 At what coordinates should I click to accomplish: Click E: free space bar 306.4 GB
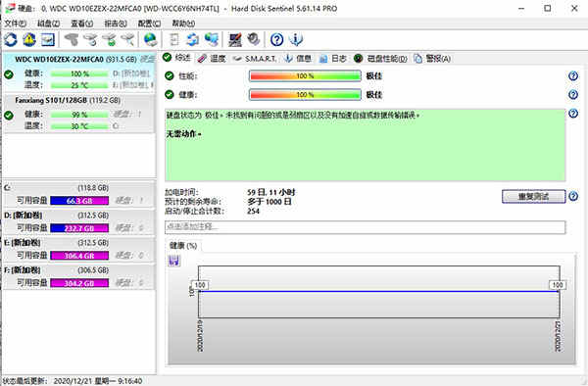click(x=79, y=256)
